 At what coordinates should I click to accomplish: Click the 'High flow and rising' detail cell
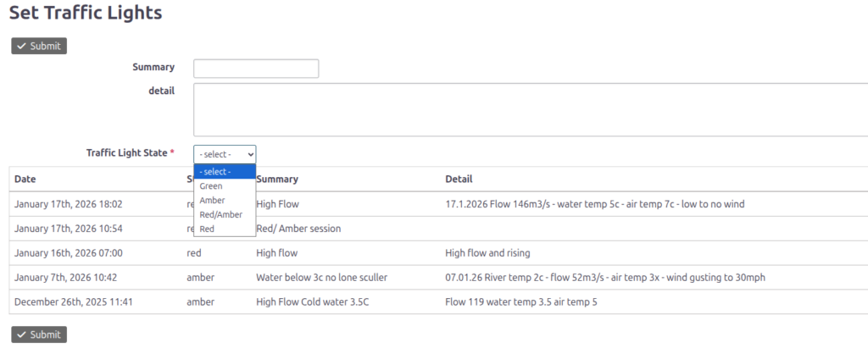[x=487, y=253]
